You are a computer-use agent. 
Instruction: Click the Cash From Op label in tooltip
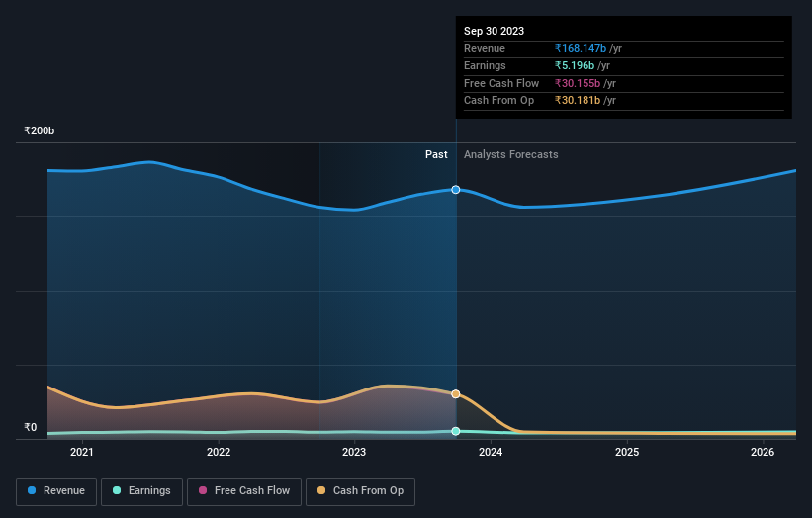(x=498, y=101)
